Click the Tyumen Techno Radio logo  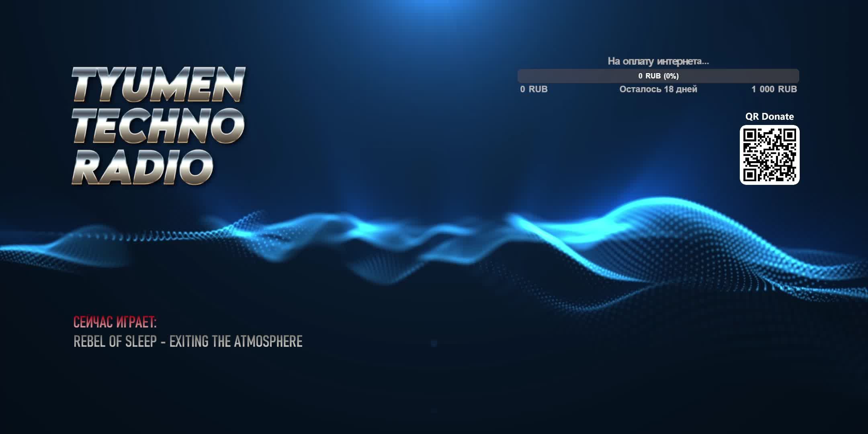click(158, 125)
